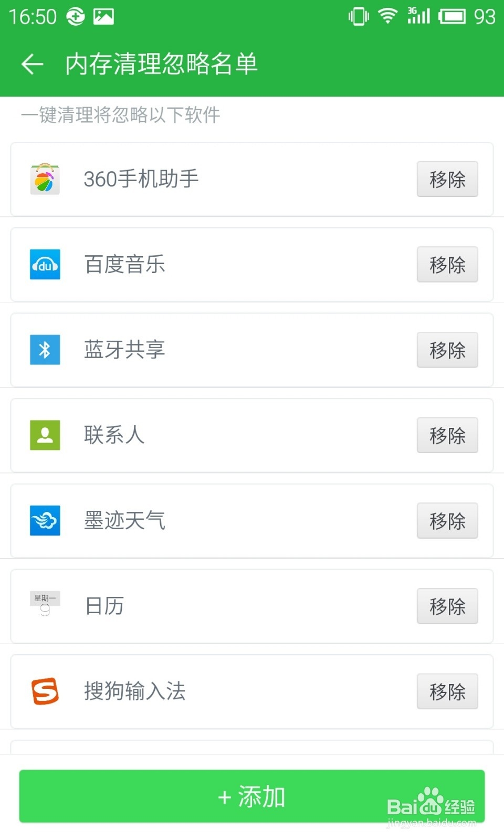Select the 墨迹天气 list entry name
Viewport: 504px width, 840px height.
[125, 520]
